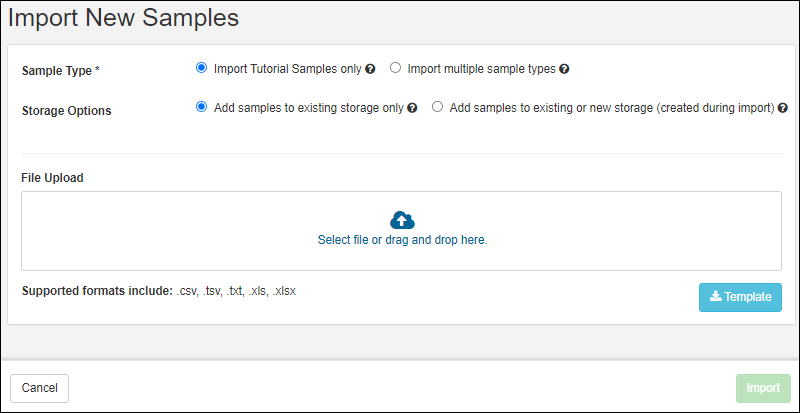Click the download arrow icon on Template button
Image resolution: width=800 pixels, height=413 pixels.
click(715, 297)
